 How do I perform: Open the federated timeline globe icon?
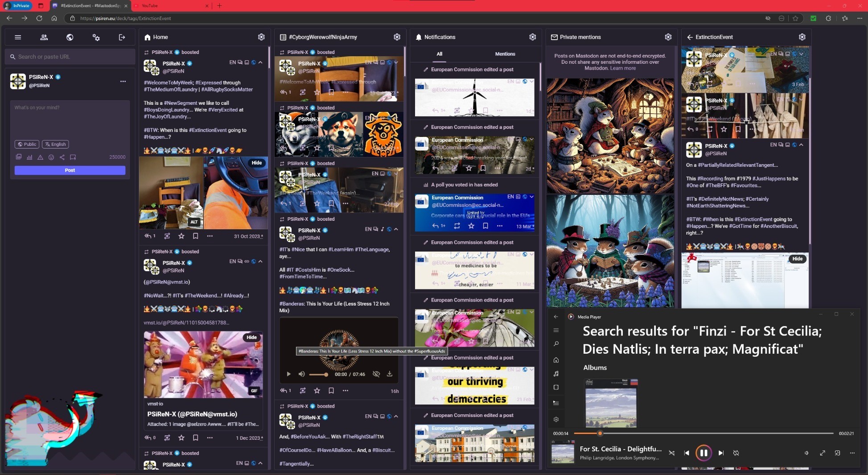point(70,37)
